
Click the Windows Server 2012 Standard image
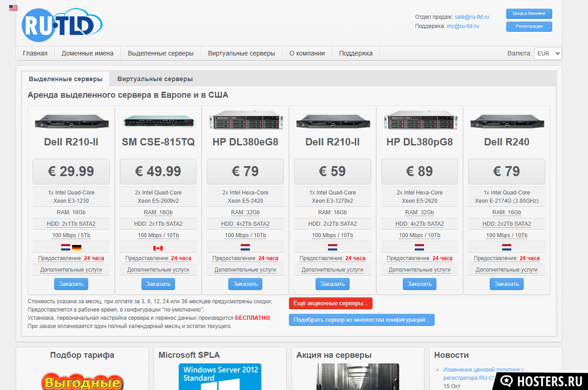tap(220, 377)
